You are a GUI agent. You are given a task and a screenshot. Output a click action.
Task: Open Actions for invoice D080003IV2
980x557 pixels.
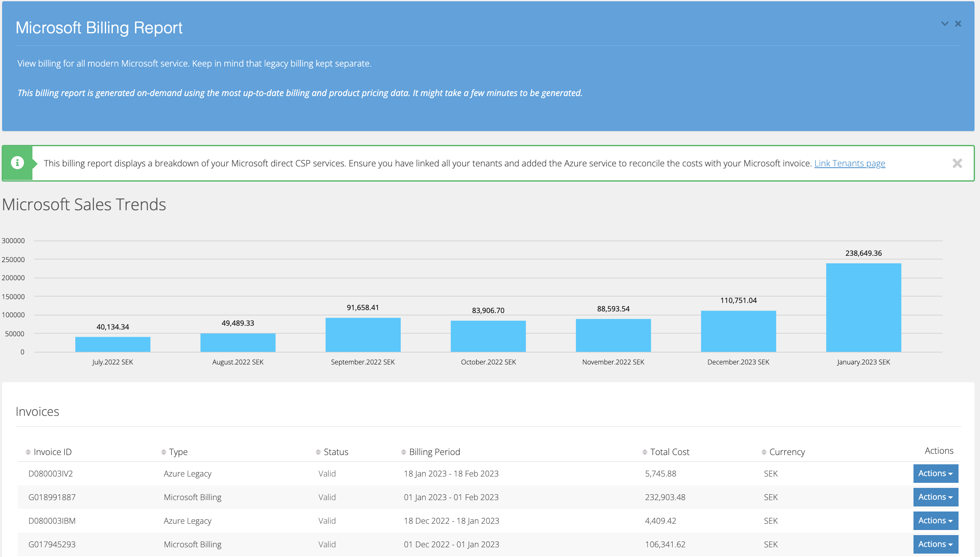coord(935,473)
